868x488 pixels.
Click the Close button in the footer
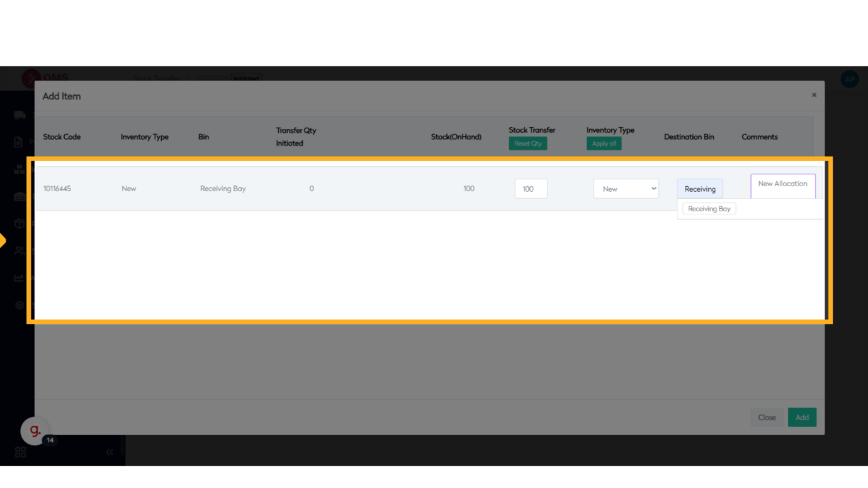click(x=767, y=418)
